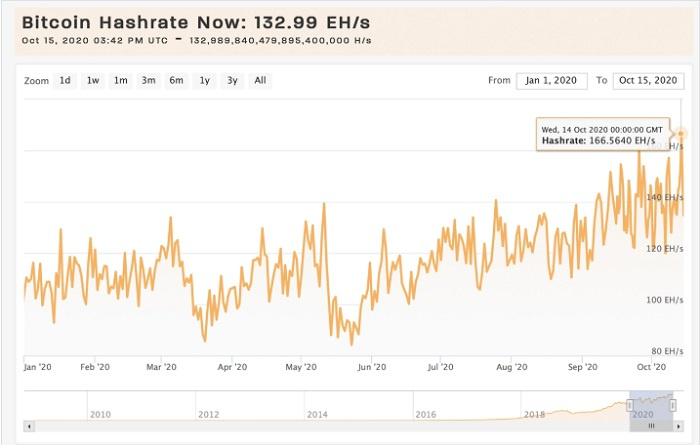Click the navigator scrollbar thumb
The width and height of the screenshot is (700, 445).
point(651,426)
